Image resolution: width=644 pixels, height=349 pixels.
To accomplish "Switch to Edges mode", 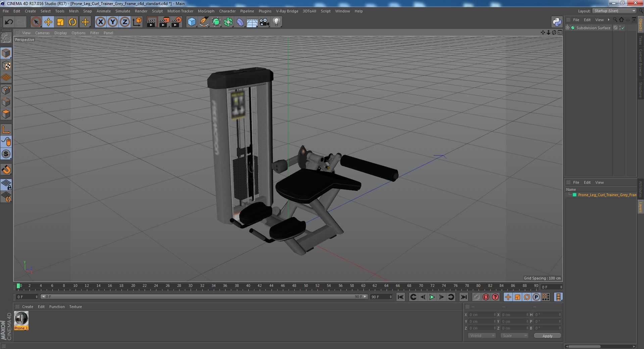I will tap(6, 102).
